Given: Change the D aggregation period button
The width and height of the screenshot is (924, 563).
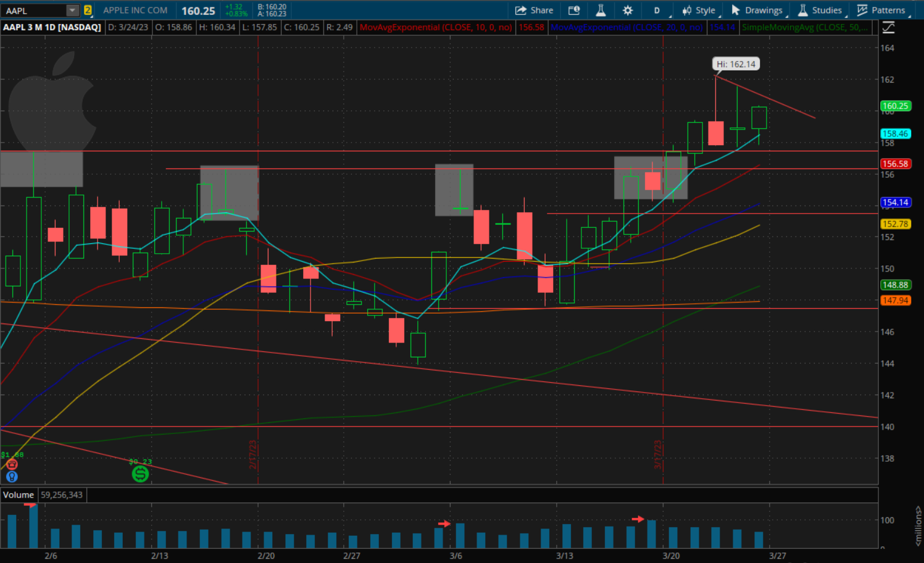Looking at the screenshot, I should click(x=657, y=10).
